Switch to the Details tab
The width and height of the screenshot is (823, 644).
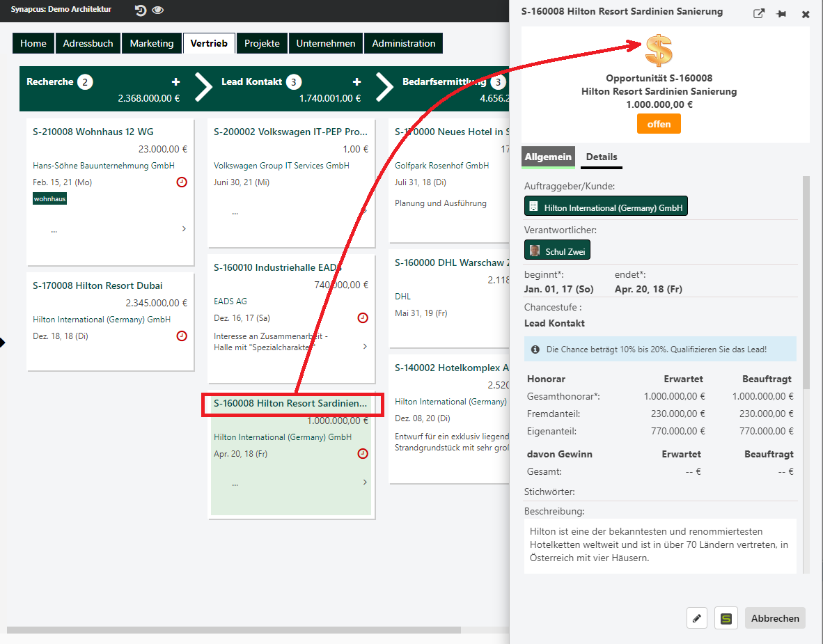point(602,157)
